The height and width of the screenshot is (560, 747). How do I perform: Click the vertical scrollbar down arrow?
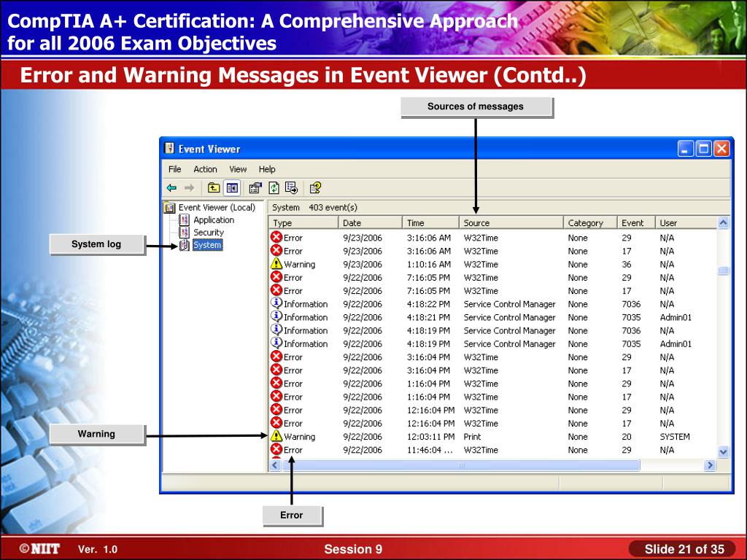(723, 452)
